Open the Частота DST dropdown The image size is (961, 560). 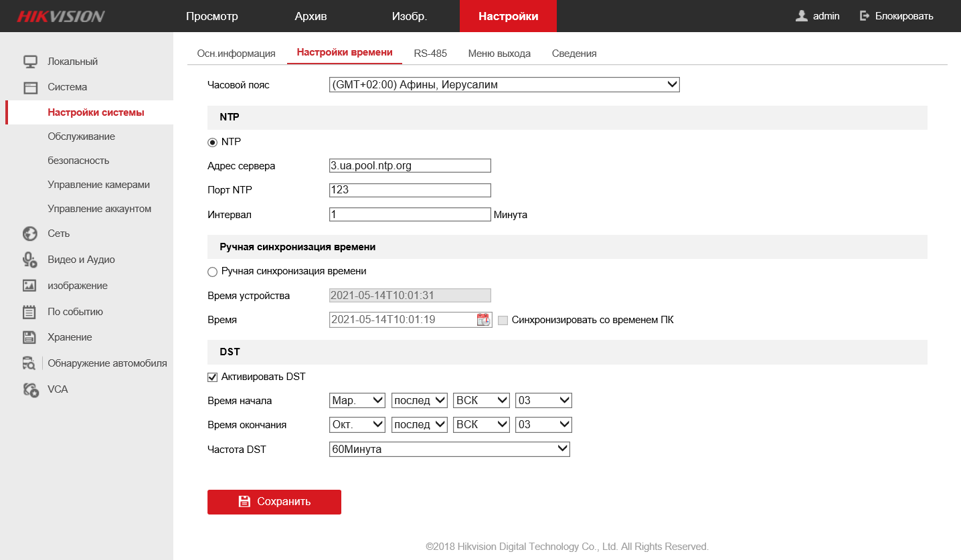[450, 450]
